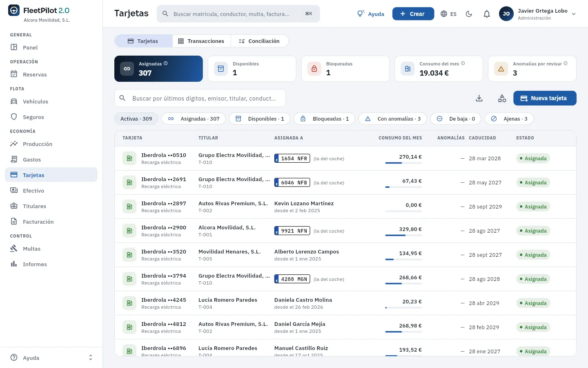The width and height of the screenshot is (588, 368).
Task: Filter by Disponibles · 1 chip
Action: [260, 119]
